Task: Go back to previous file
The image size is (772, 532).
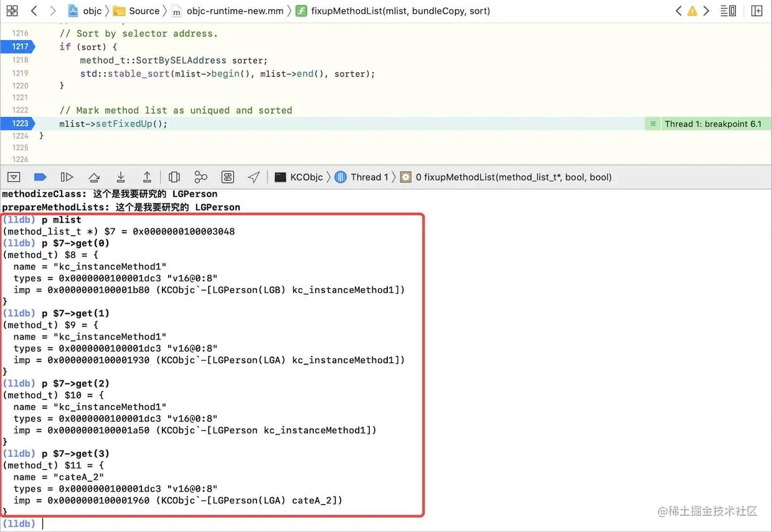Action: pyautogui.click(x=34, y=11)
